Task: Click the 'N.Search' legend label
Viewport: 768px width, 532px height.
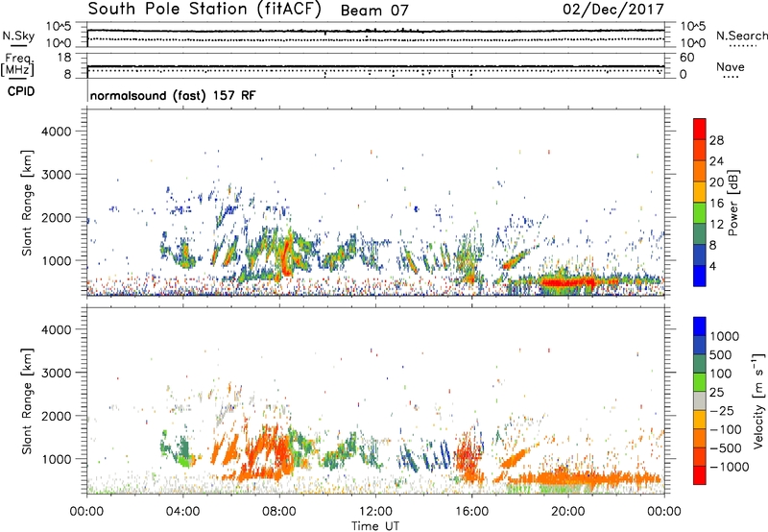Action: (x=741, y=36)
